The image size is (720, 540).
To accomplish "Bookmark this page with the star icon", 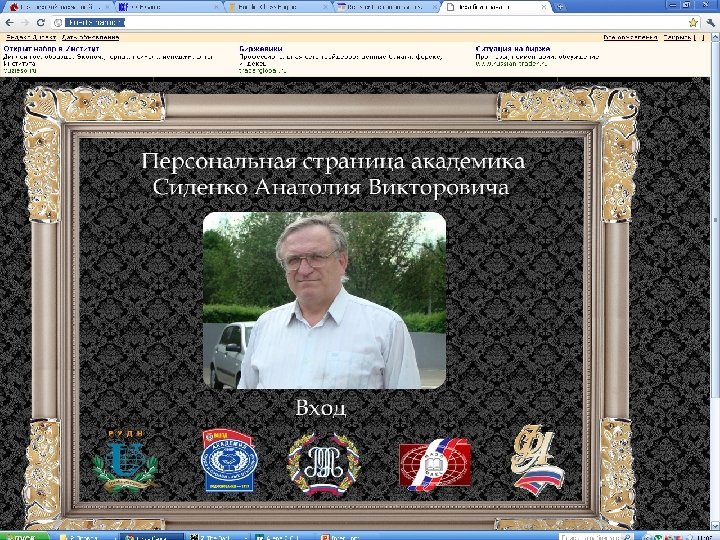I will pos(693,22).
